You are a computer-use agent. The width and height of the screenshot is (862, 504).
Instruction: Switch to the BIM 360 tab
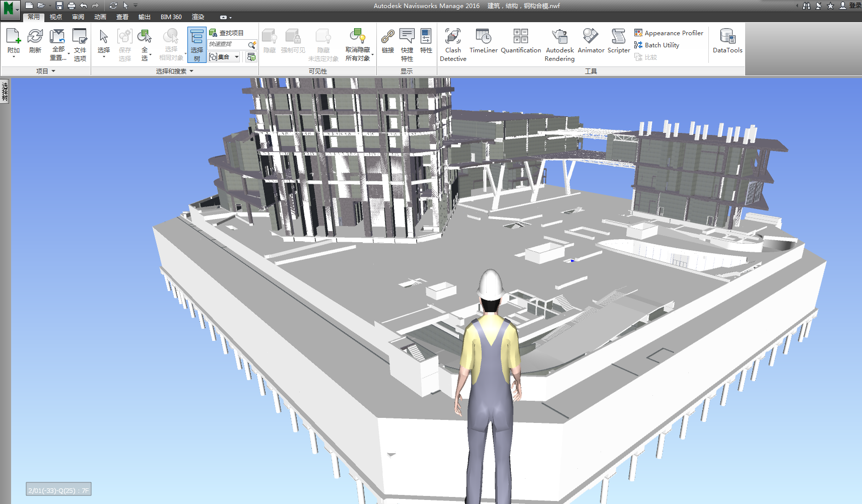[x=171, y=17]
